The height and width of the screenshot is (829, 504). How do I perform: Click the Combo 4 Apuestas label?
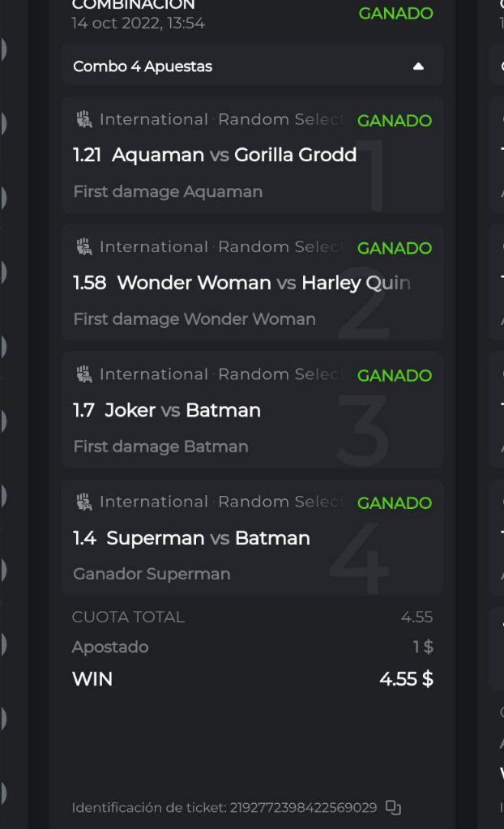(x=143, y=66)
